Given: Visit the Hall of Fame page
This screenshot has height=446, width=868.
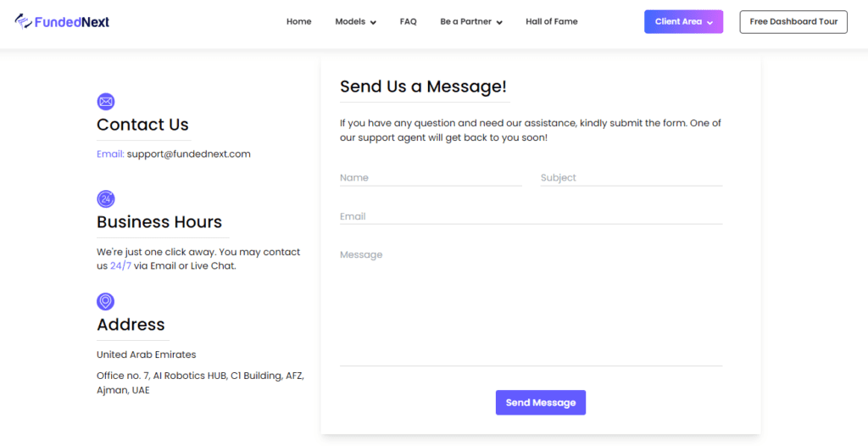Looking at the screenshot, I should [551, 21].
